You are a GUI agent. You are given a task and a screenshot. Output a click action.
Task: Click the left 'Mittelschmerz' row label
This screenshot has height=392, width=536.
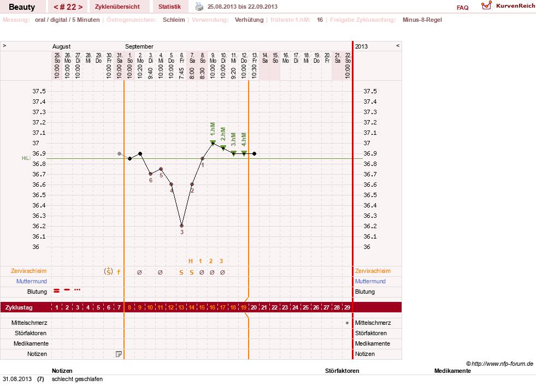[x=29, y=323]
